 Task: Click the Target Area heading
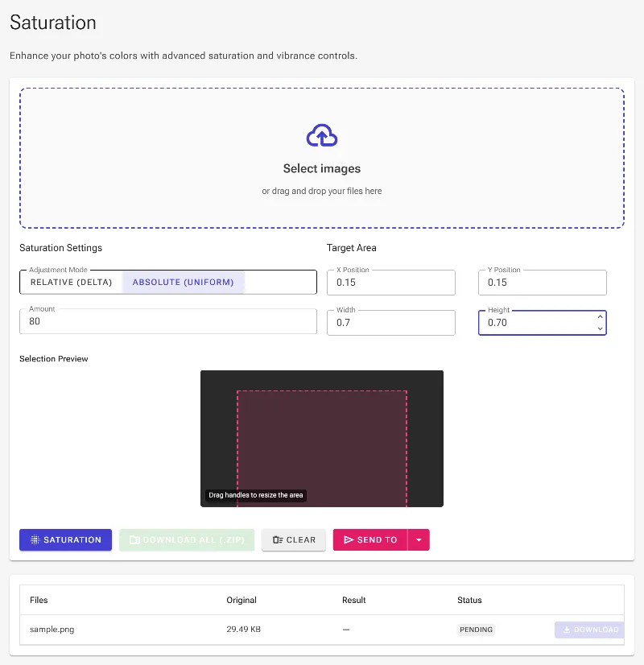352,248
